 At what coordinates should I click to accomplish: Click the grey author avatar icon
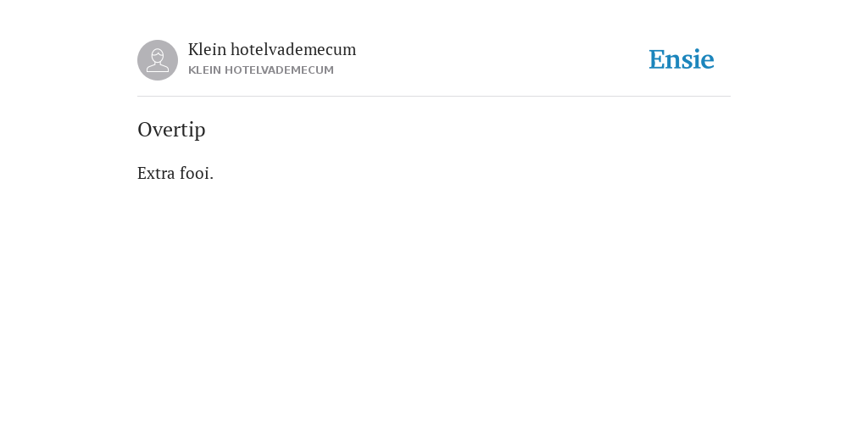[x=158, y=60]
